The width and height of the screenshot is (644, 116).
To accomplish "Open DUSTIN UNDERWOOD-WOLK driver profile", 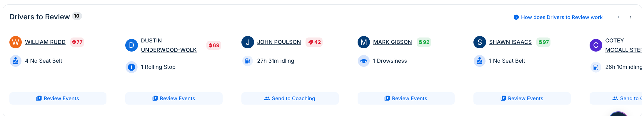I will pyautogui.click(x=169, y=45).
